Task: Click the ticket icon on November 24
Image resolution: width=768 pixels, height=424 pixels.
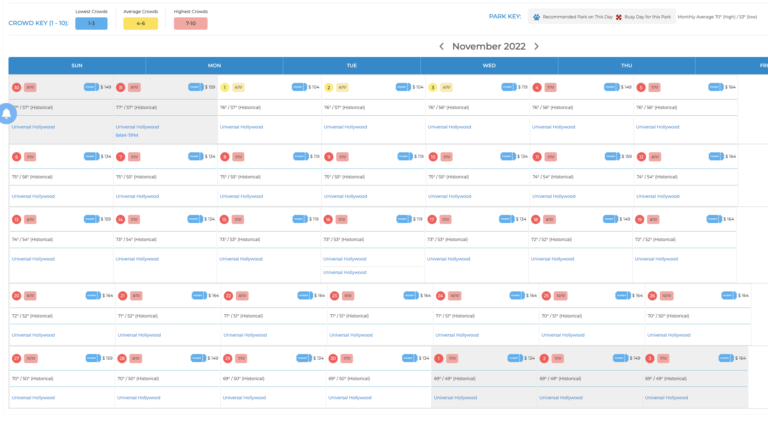Action: [x=517, y=296]
